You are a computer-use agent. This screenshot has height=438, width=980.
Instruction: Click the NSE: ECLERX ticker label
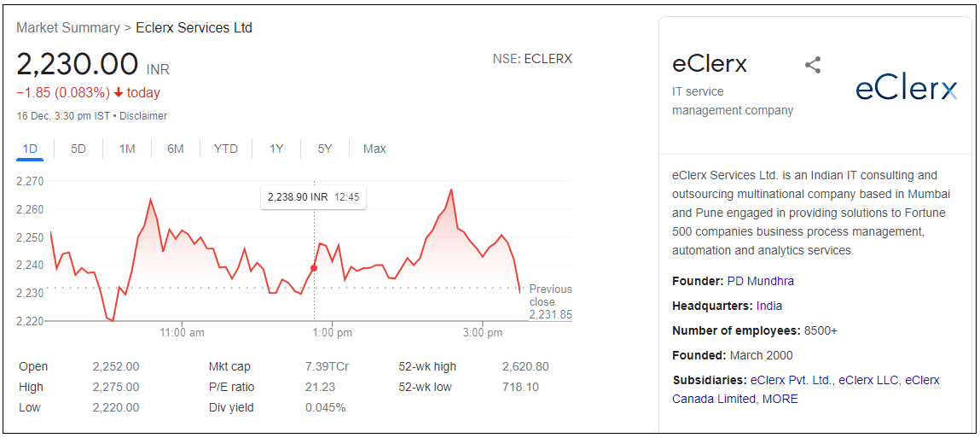pyautogui.click(x=532, y=59)
